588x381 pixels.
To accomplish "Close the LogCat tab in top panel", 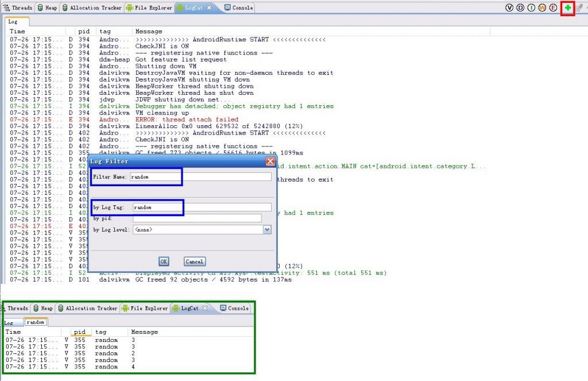I will tap(209, 8).
